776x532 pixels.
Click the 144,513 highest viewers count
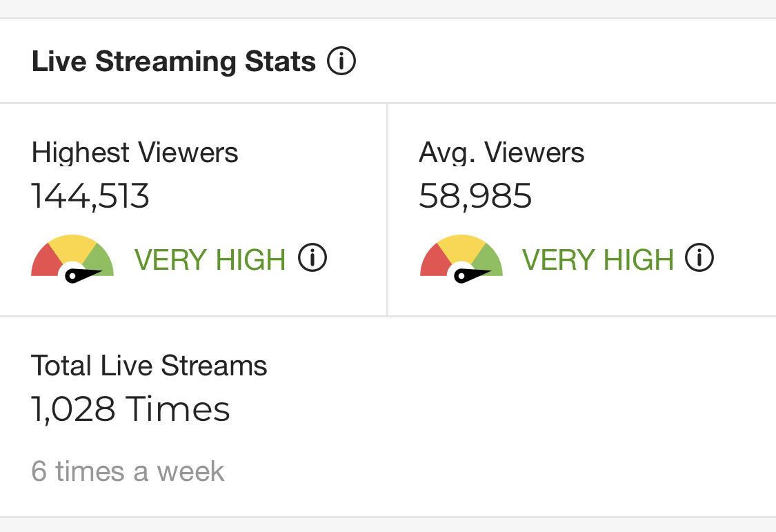coord(90,196)
